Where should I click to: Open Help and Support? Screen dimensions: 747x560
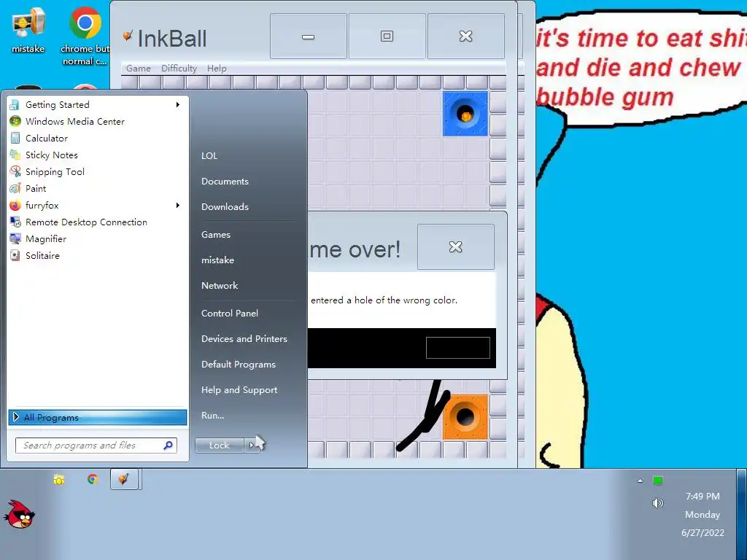coord(239,389)
